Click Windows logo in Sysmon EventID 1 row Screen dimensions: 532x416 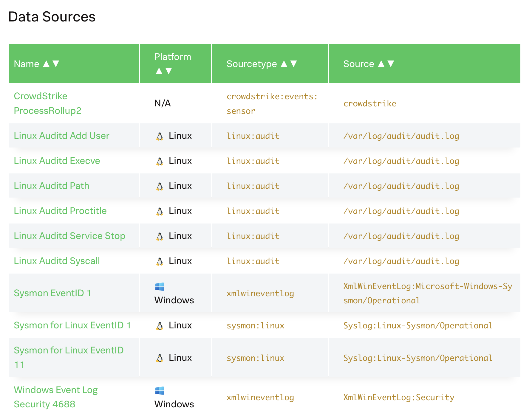[160, 287]
